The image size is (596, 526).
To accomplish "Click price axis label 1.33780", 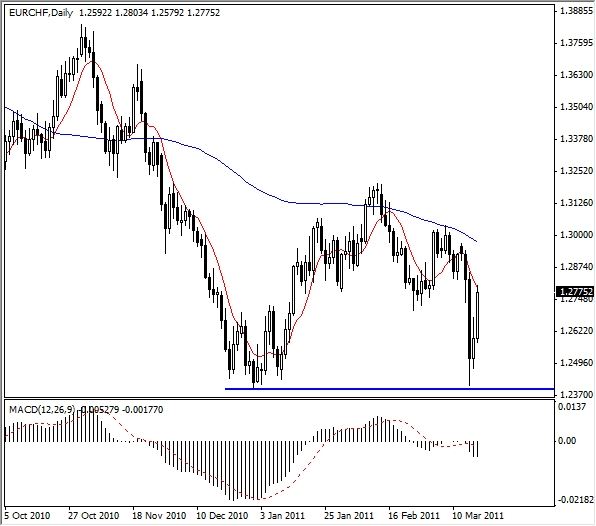I will (x=576, y=139).
